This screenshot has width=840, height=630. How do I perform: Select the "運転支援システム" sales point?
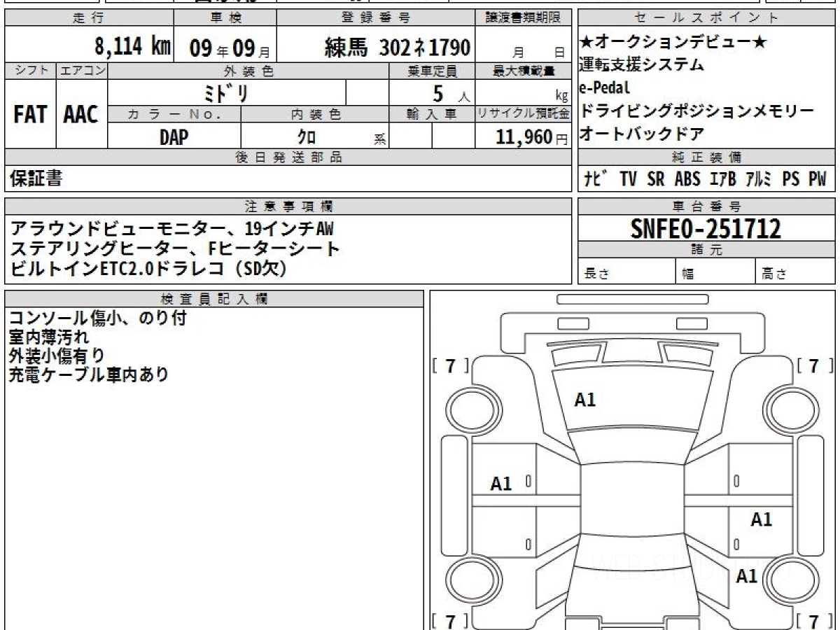[x=641, y=65]
